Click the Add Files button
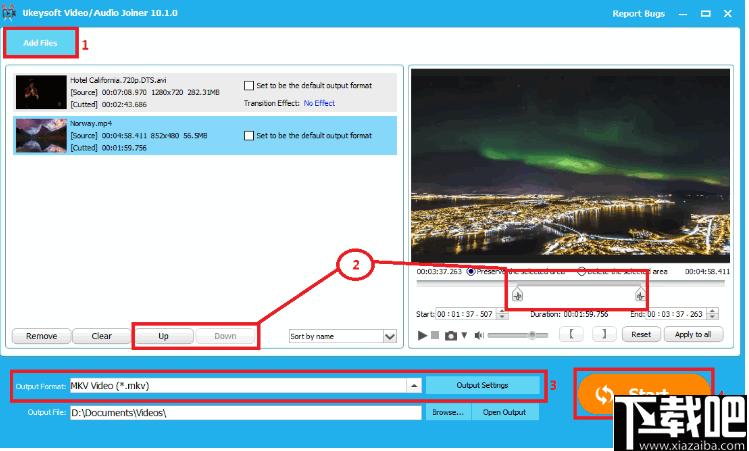Screen dimensions: 749x451 pyautogui.click(x=41, y=43)
